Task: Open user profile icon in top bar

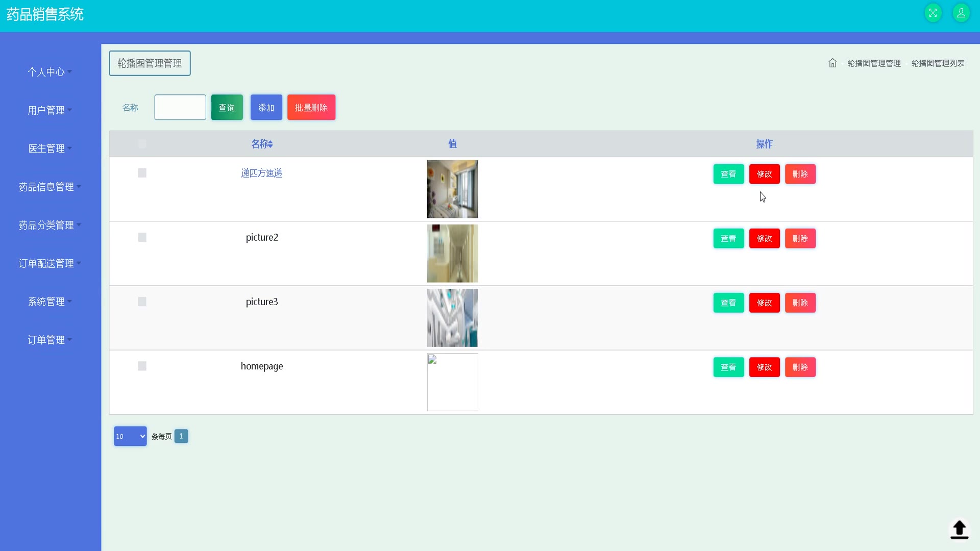Action: coord(961,13)
